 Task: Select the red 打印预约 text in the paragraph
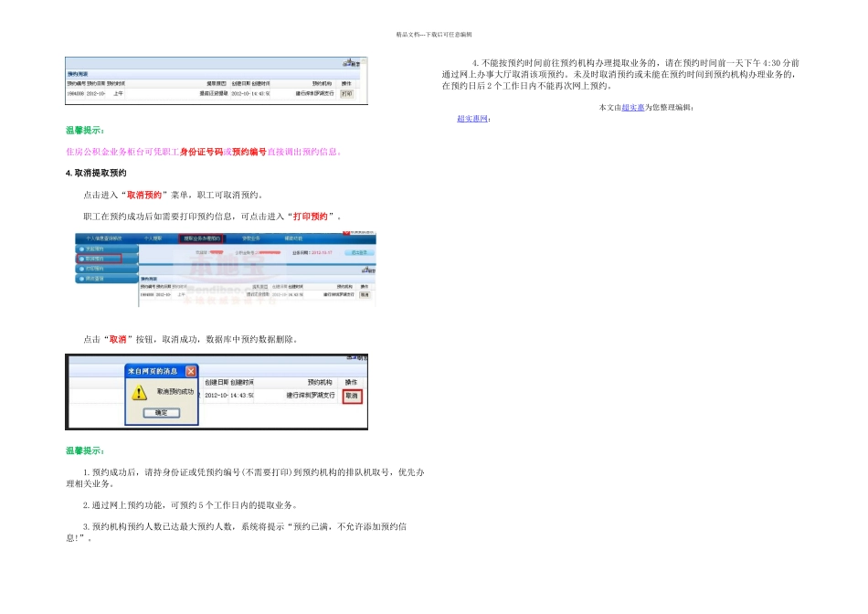coord(311,217)
